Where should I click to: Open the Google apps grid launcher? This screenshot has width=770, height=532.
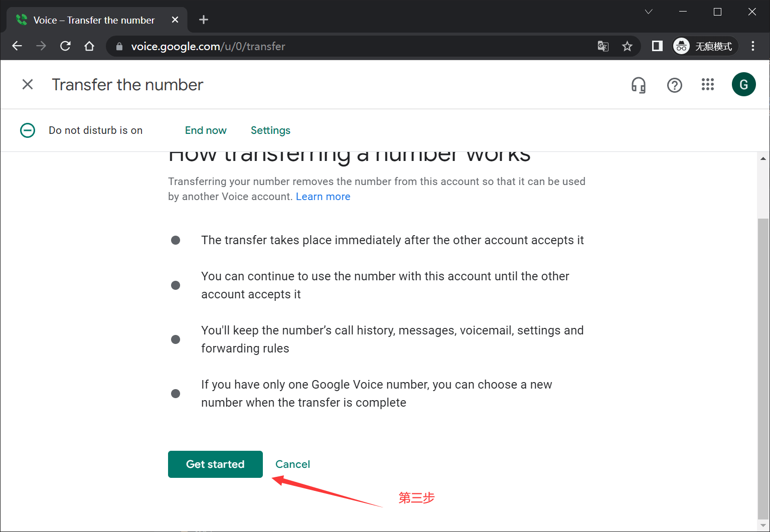pos(707,85)
